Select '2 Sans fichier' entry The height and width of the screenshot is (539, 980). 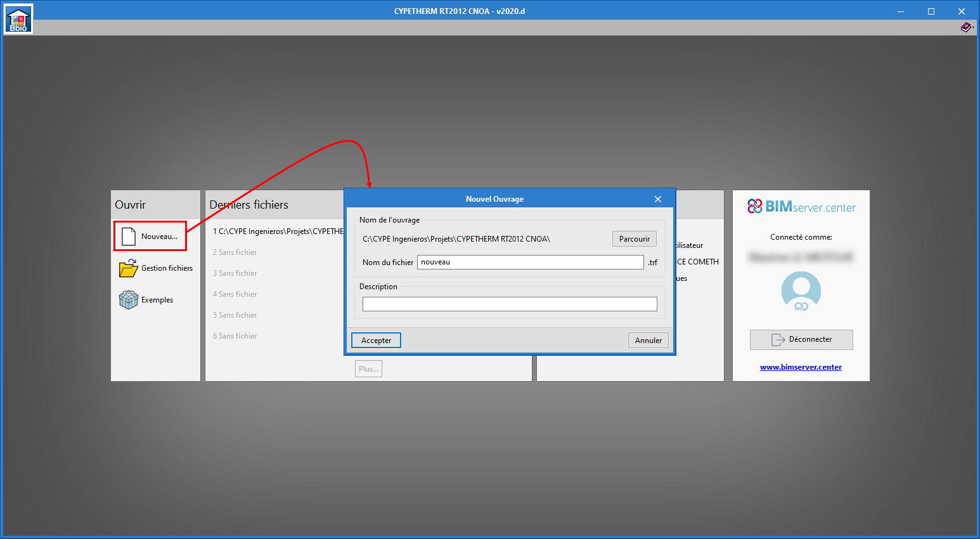click(x=235, y=252)
